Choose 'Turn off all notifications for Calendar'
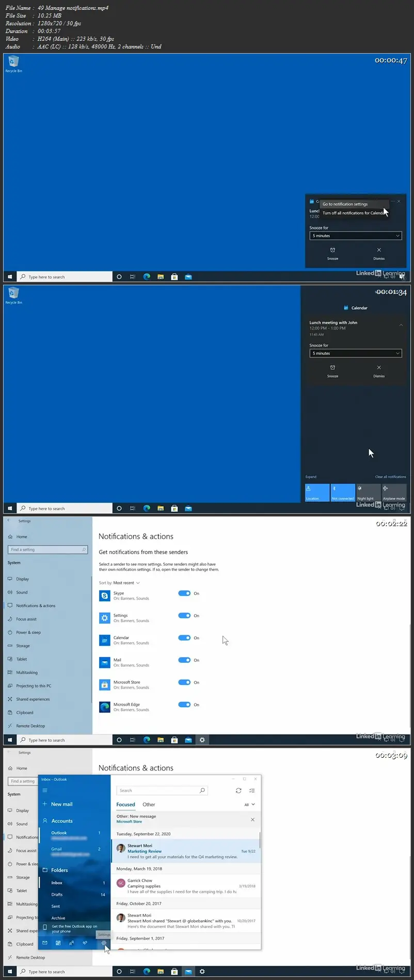Viewport: 414px width, 980px height. coord(354,213)
